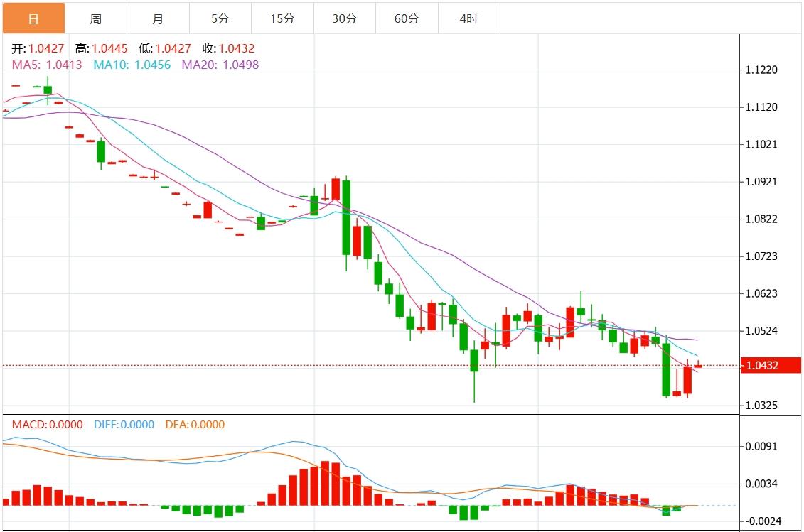The image size is (804, 532).
Task: Switch to the 4时 four-hour tab
Action: (x=468, y=18)
